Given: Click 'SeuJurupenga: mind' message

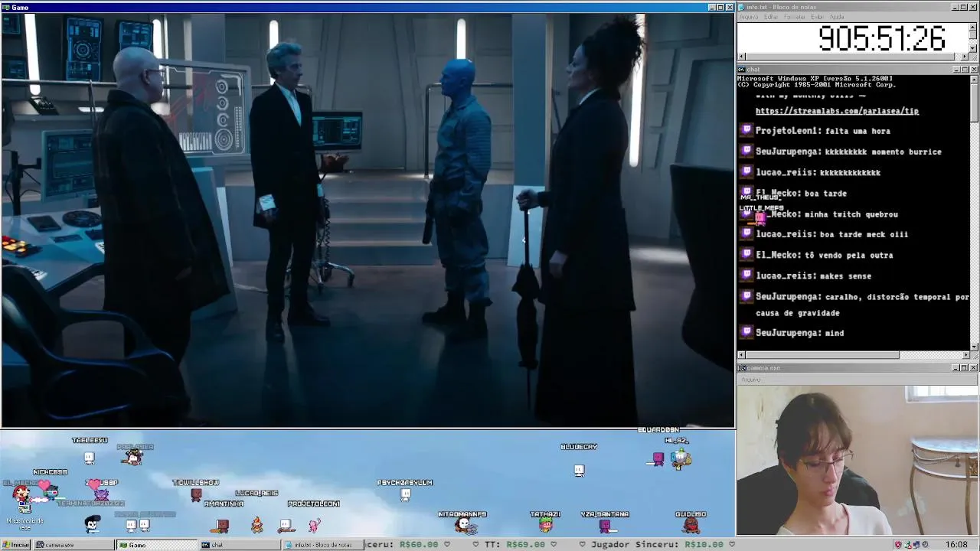Looking at the screenshot, I should point(799,333).
